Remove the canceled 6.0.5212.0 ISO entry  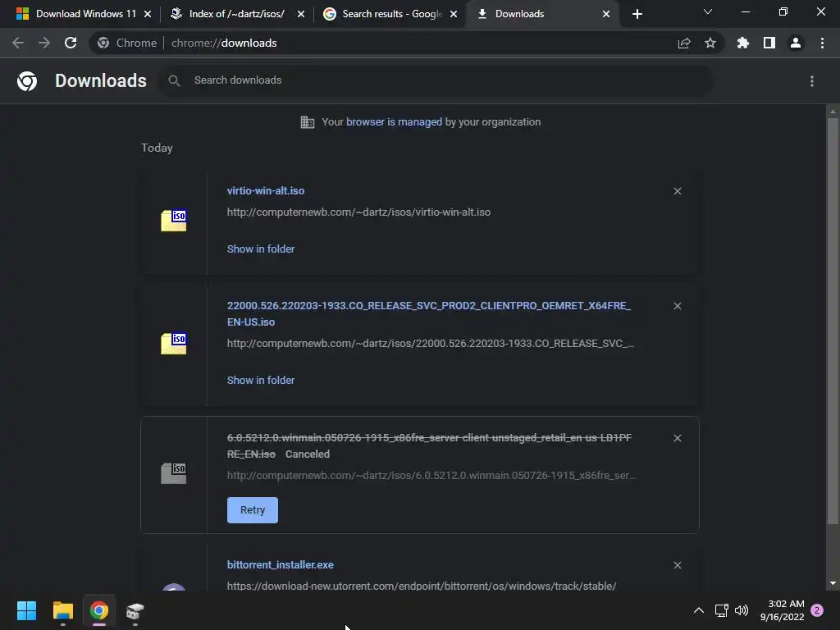click(x=677, y=438)
